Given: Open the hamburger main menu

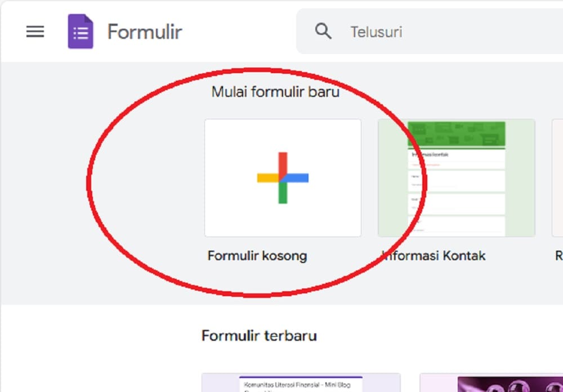Looking at the screenshot, I should coord(35,32).
